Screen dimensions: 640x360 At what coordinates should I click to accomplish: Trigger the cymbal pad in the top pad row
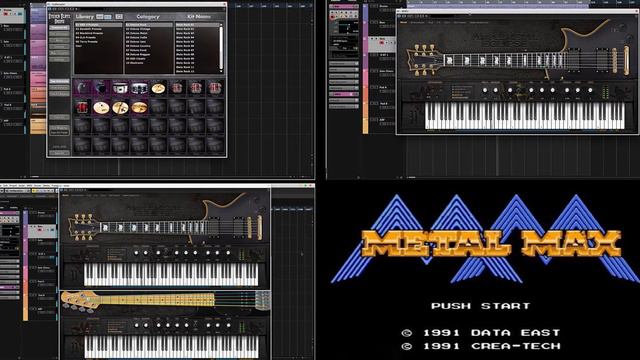pos(158,88)
